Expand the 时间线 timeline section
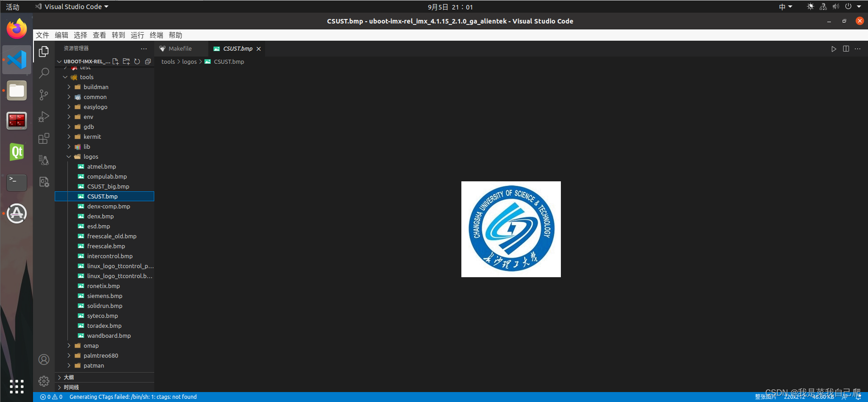868x402 pixels. 104,387
